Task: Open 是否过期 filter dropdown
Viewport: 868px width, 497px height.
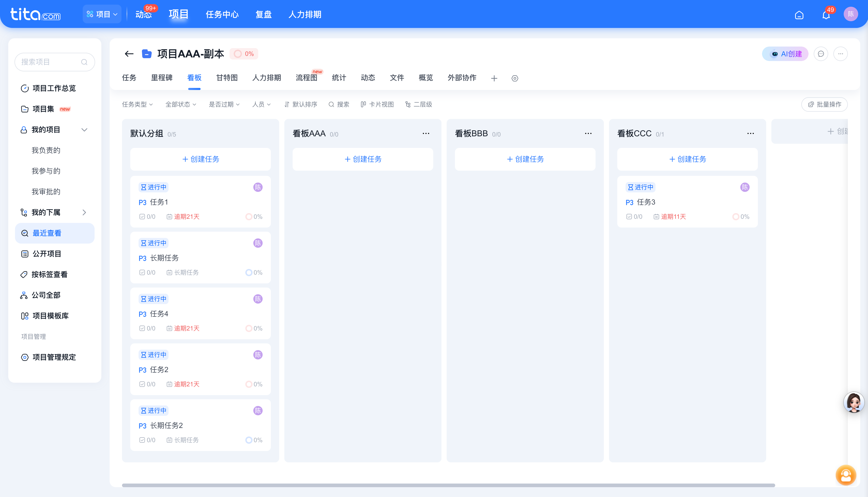Action: [x=224, y=104]
